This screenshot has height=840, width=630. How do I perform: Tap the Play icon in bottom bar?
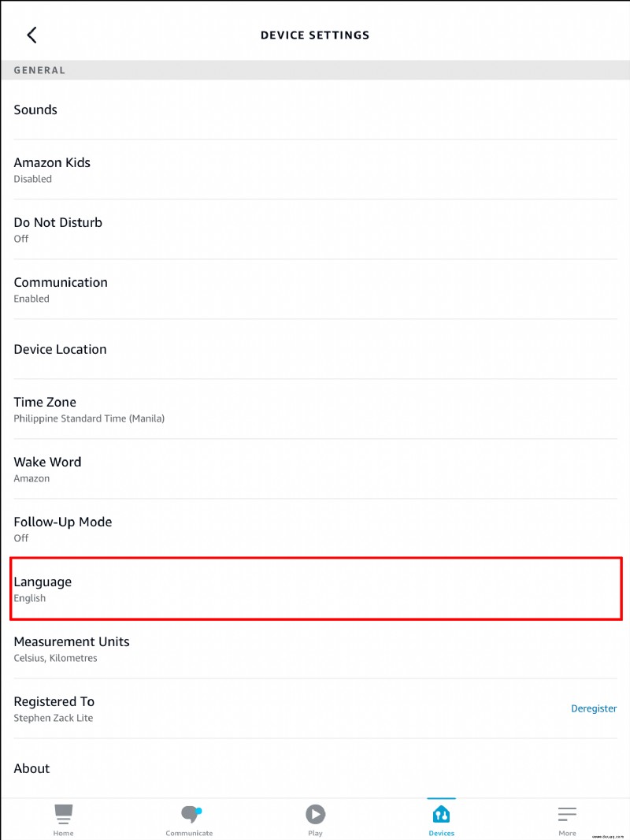tap(315, 814)
